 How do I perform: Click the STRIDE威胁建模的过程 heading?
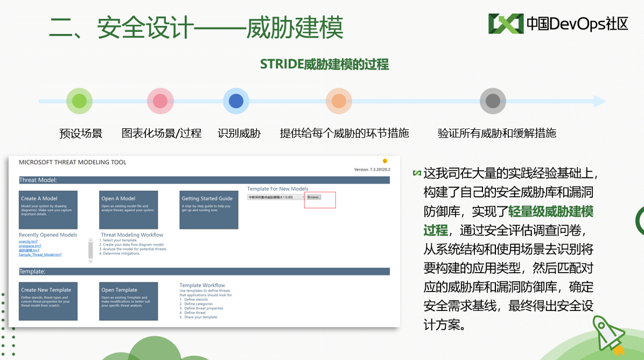pyautogui.click(x=325, y=65)
